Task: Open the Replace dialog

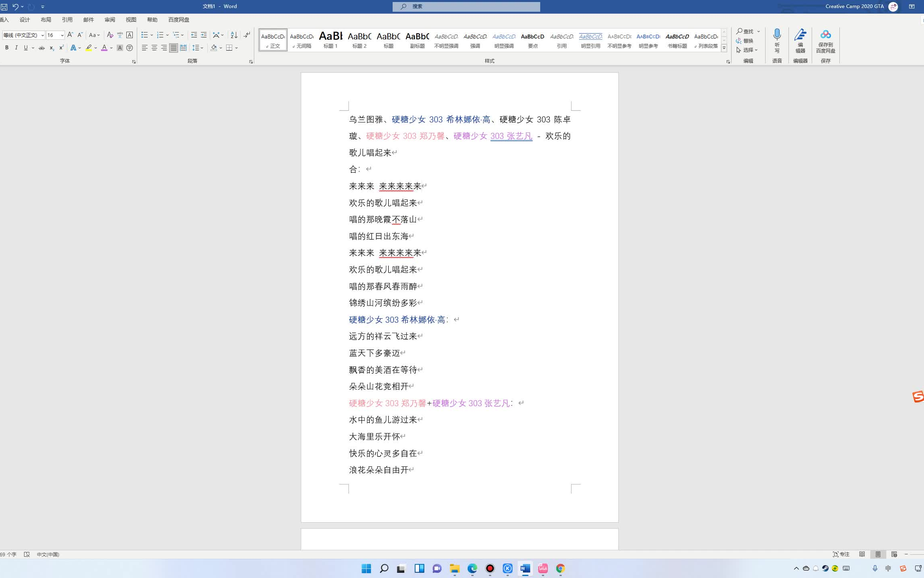Action: click(x=745, y=41)
